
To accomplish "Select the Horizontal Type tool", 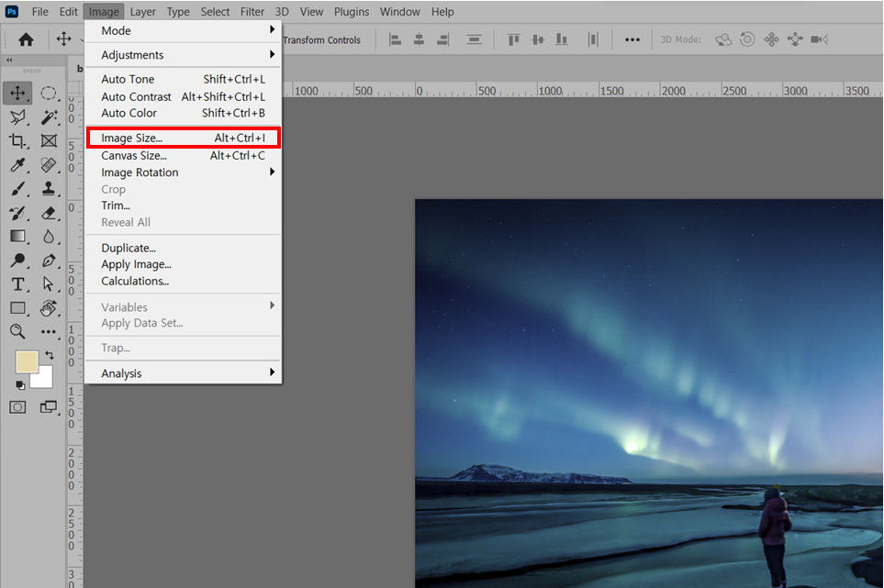I will click(17, 284).
